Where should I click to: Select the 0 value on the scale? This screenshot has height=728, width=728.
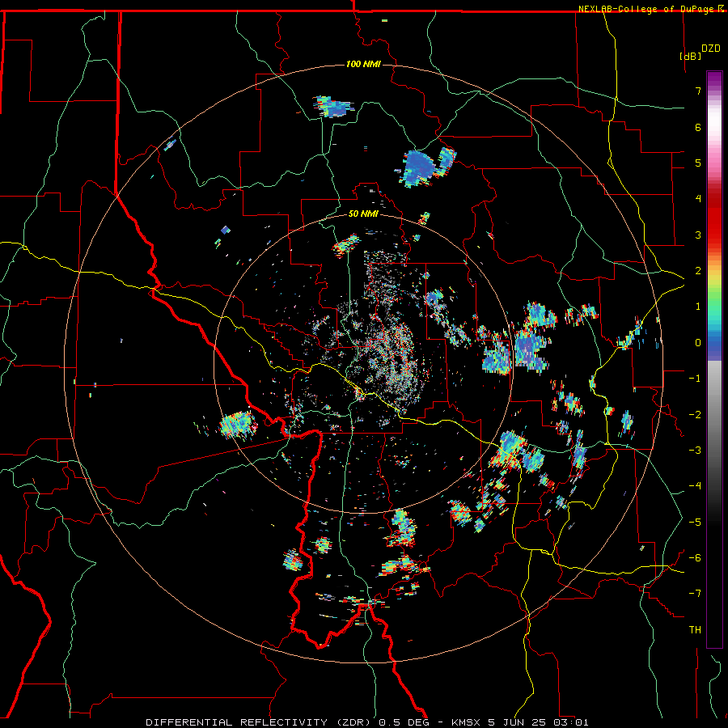698,343
